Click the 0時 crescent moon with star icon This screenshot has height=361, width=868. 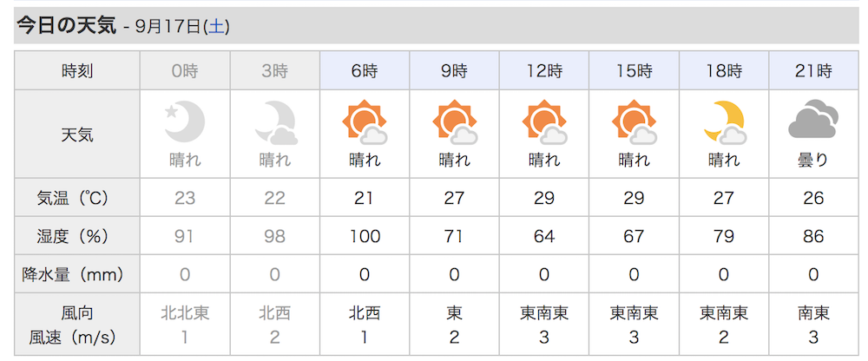(x=185, y=121)
